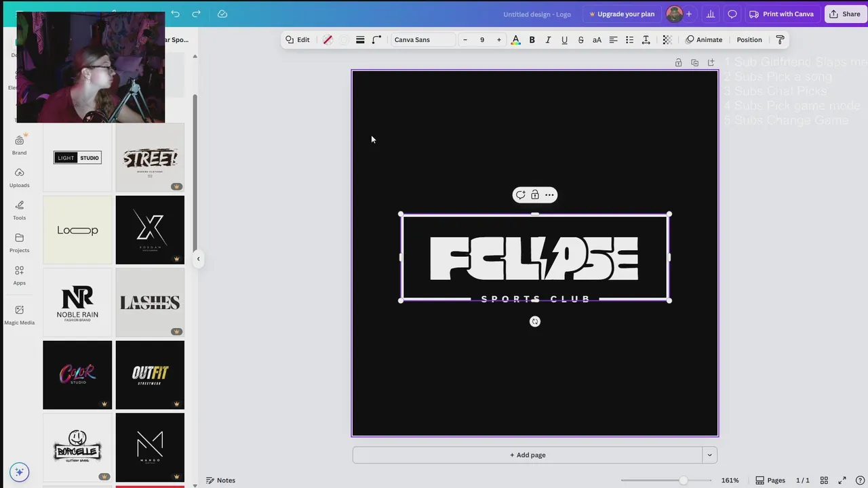The height and width of the screenshot is (488, 868).
Task: Select the Lashes logo template
Action: pyautogui.click(x=150, y=302)
